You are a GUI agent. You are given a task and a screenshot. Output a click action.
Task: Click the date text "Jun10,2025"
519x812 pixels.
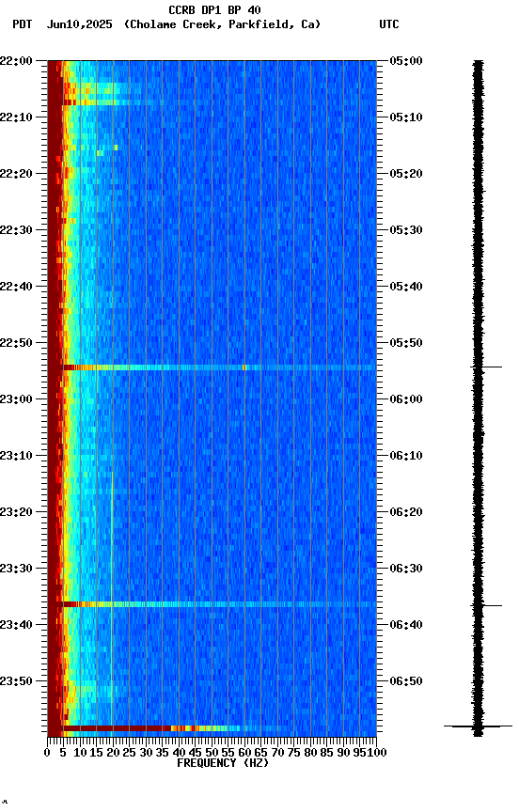pos(79,24)
